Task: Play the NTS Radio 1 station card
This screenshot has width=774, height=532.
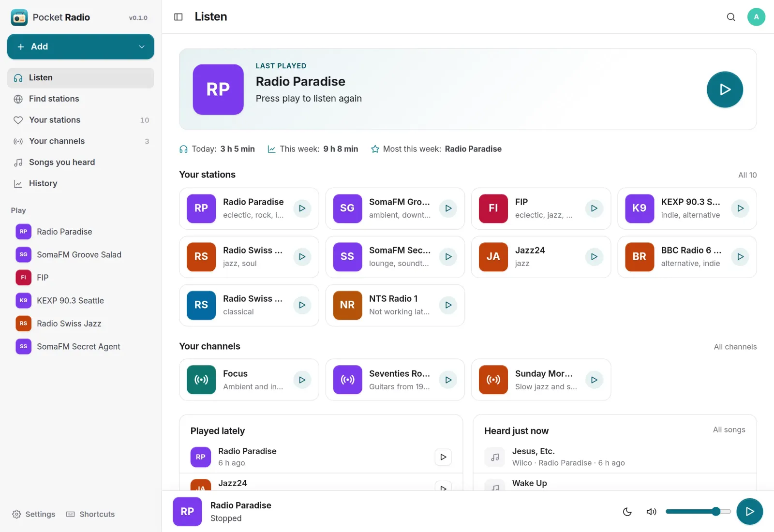Action: (448, 305)
